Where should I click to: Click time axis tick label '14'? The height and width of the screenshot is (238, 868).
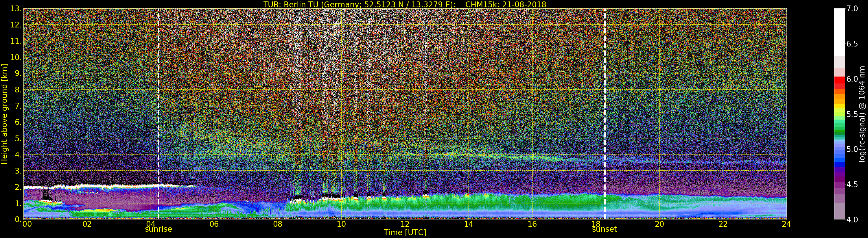tap(468, 224)
